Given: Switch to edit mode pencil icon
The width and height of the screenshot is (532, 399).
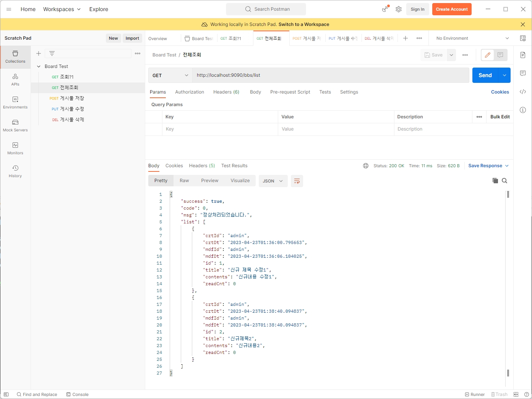Looking at the screenshot, I should coord(488,55).
